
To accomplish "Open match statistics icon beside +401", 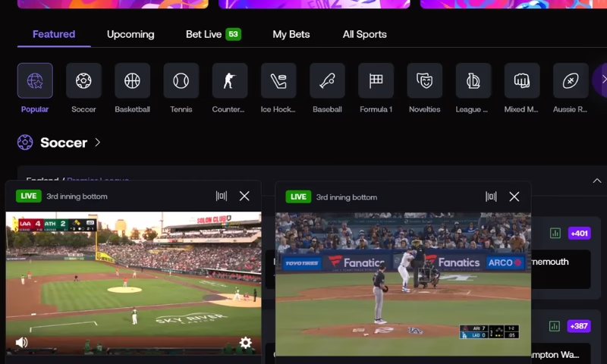I will point(555,234).
